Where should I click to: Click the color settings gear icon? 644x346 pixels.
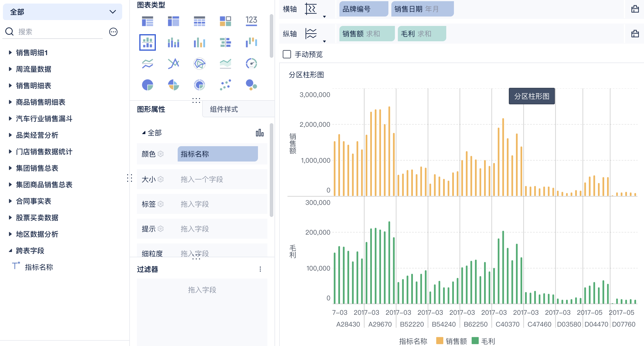[x=161, y=154]
